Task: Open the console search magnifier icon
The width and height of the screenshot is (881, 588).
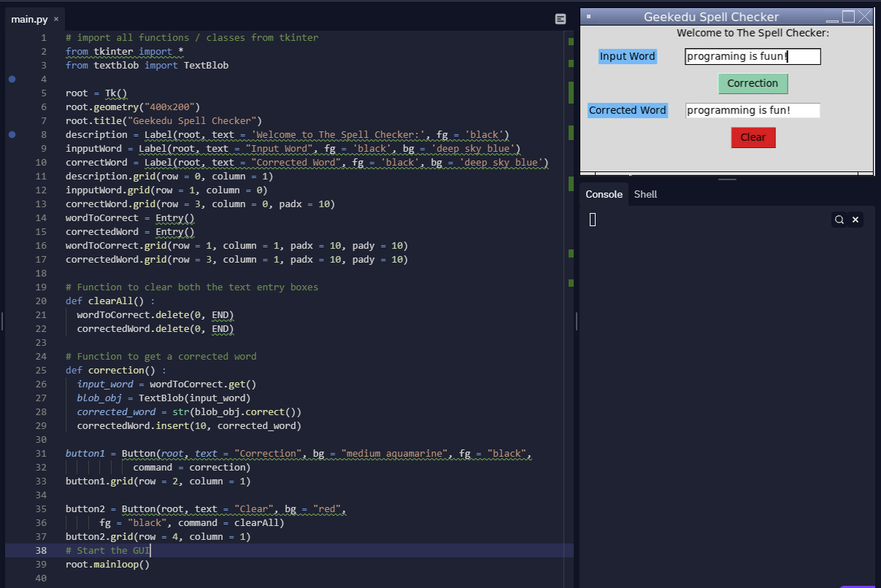Action: pyautogui.click(x=839, y=220)
